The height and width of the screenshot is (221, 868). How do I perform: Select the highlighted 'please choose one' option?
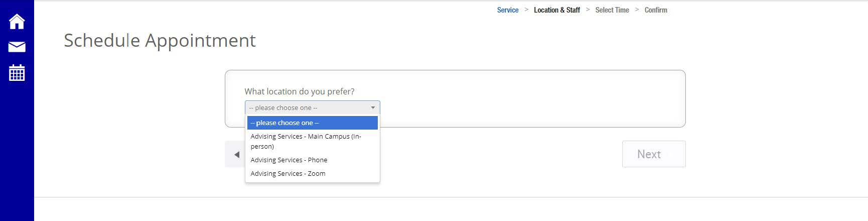[x=312, y=123]
